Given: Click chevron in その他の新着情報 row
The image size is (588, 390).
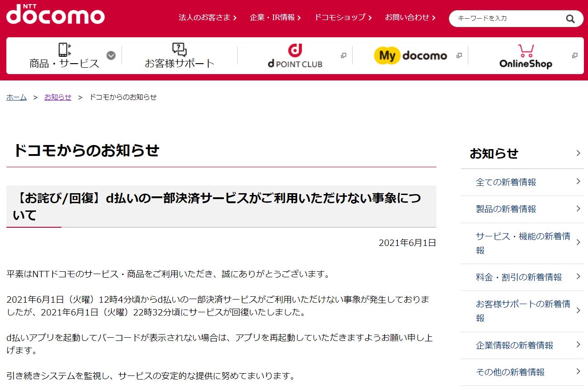Looking at the screenshot, I should click(x=578, y=372).
